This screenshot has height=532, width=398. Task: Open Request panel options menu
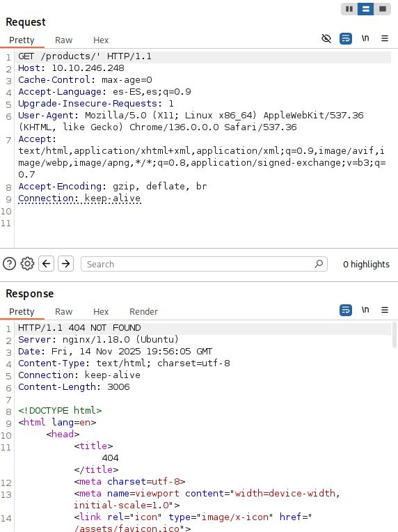(x=385, y=38)
